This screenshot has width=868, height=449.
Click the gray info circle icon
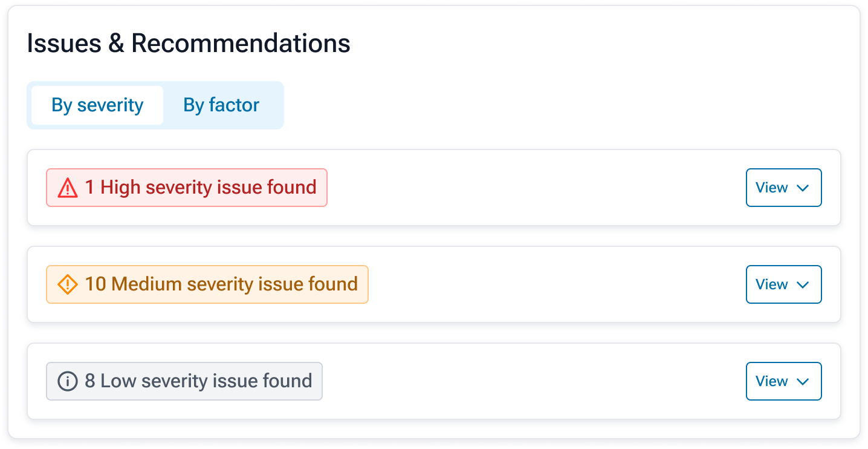point(67,381)
